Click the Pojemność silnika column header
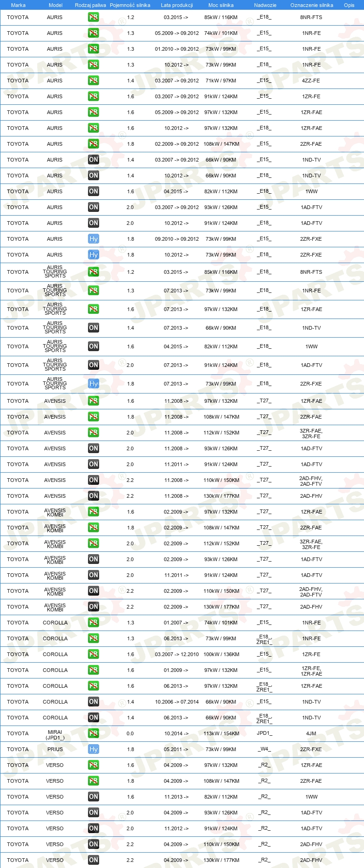The width and height of the screenshot is (364, 868). [130, 5]
